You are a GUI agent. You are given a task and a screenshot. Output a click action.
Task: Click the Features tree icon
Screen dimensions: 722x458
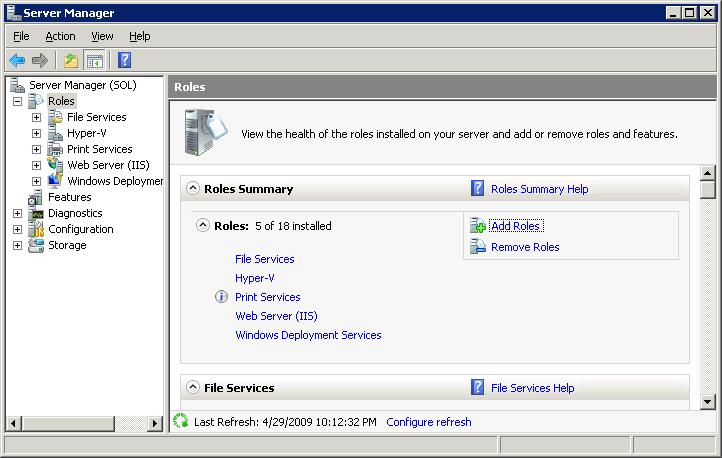pyautogui.click(x=35, y=197)
